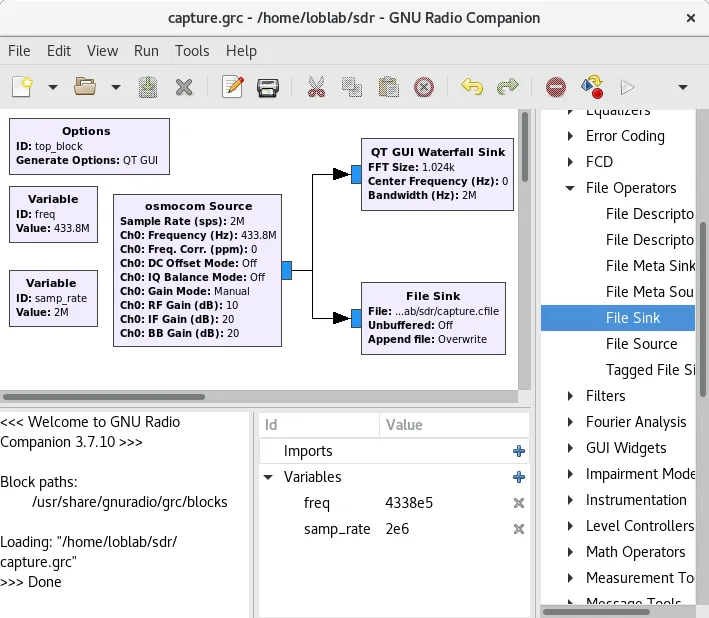Viewport: 709px width, 618px height.
Task: Open the recent files dropdown arrow
Action: 116,87
